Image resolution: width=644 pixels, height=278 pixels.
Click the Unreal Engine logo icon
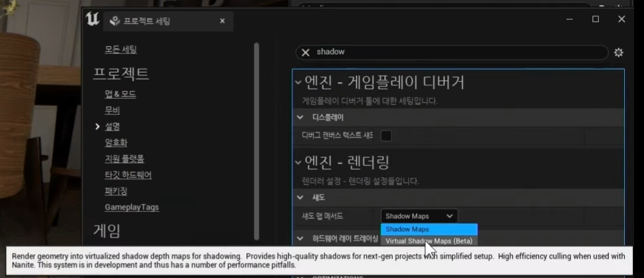[x=92, y=19]
